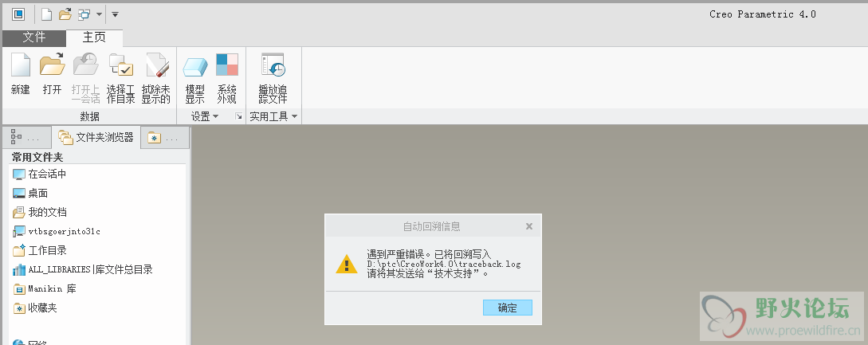This screenshot has height=345, width=868.
Task: Open a file with 打开 icon
Action: [52, 65]
